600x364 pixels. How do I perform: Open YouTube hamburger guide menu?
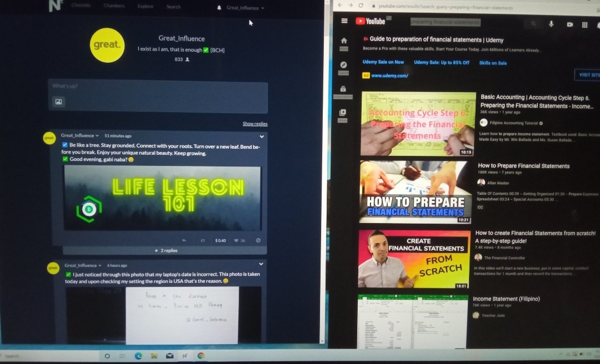pyautogui.click(x=344, y=21)
